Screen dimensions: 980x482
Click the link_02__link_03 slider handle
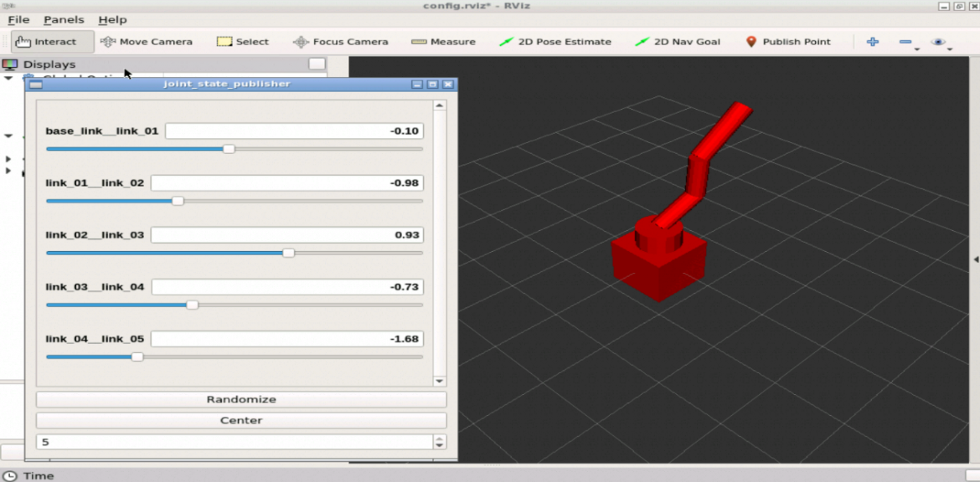click(288, 253)
